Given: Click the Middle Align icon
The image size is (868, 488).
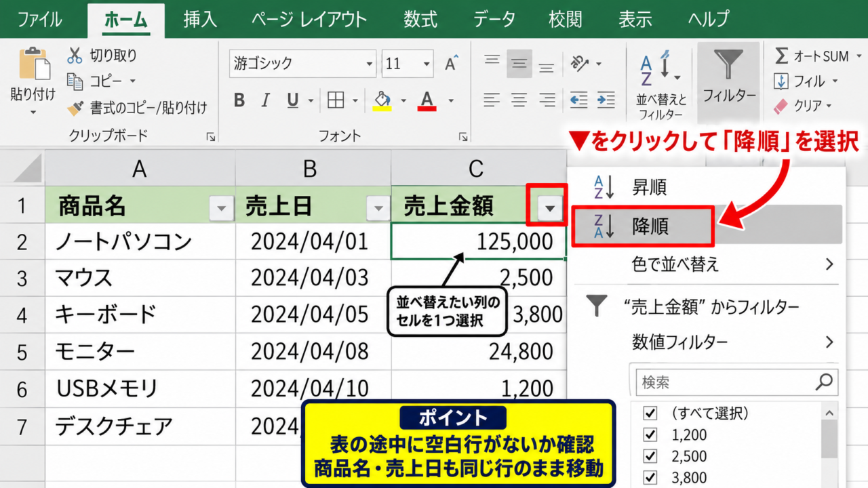Looking at the screenshot, I should pos(519,64).
